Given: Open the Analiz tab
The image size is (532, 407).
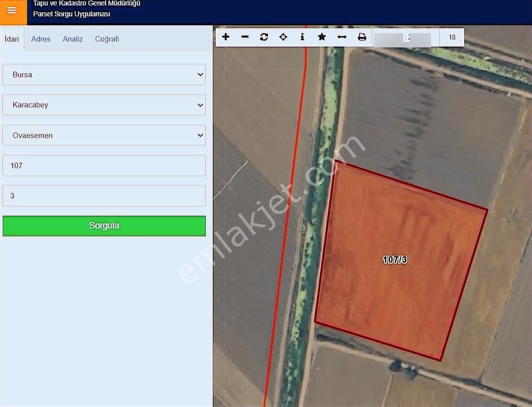Looking at the screenshot, I should [73, 39].
